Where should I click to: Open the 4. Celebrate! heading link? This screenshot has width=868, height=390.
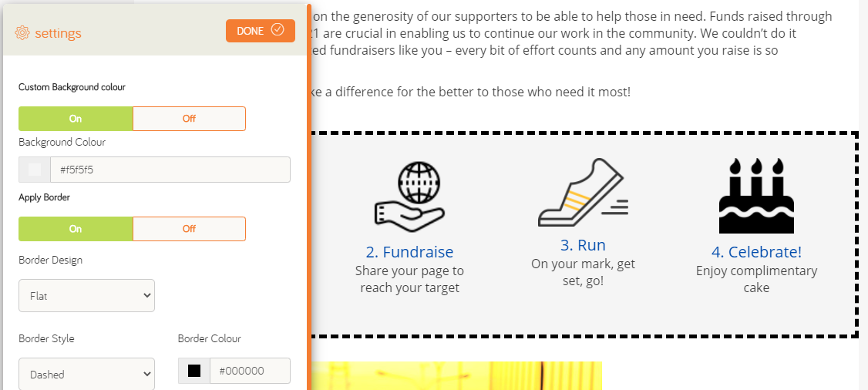(x=757, y=252)
